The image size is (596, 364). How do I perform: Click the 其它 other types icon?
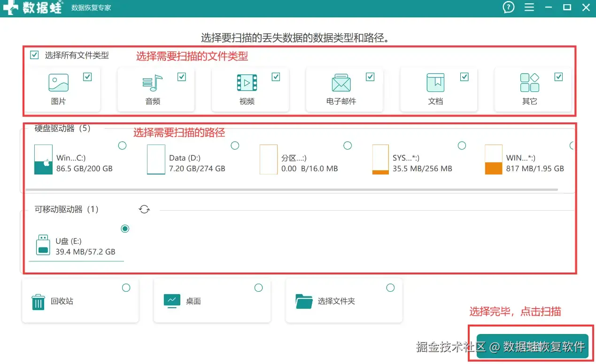530,83
